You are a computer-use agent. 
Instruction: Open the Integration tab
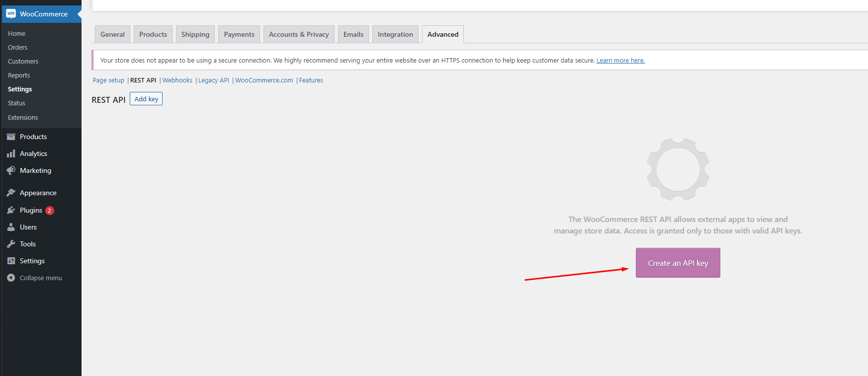(395, 34)
